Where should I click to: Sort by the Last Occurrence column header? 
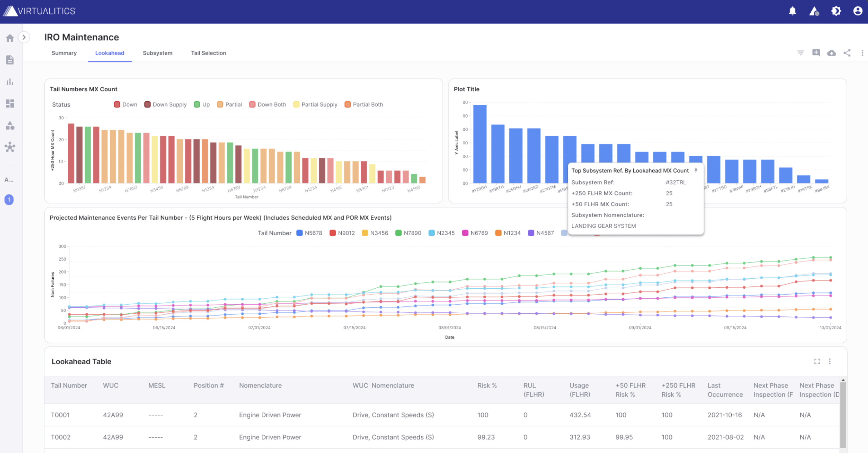point(725,390)
